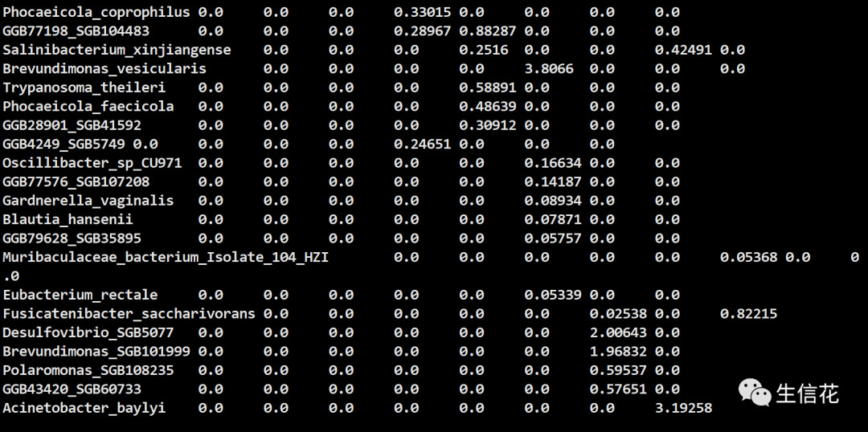Image resolution: width=868 pixels, height=432 pixels.
Task: Click the Phocaeicola_coprophilus species name
Action: (96, 12)
